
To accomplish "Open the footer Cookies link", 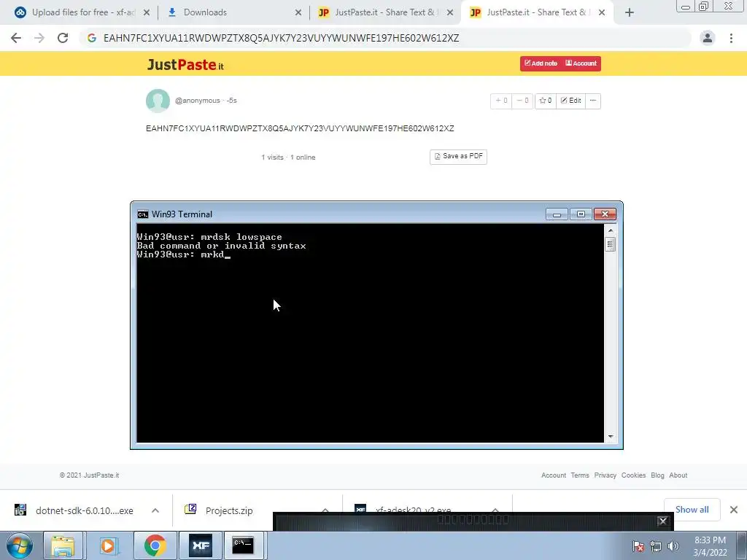I will click(x=633, y=475).
